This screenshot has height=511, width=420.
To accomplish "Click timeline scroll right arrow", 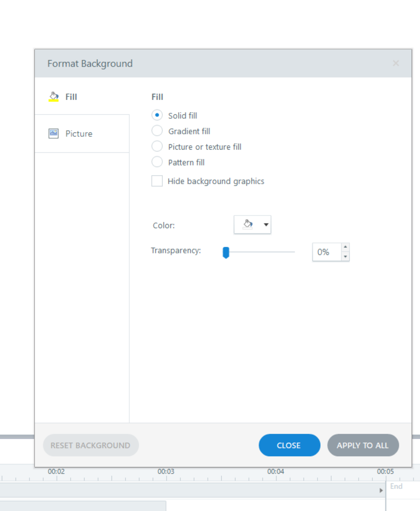I will coord(381,490).
